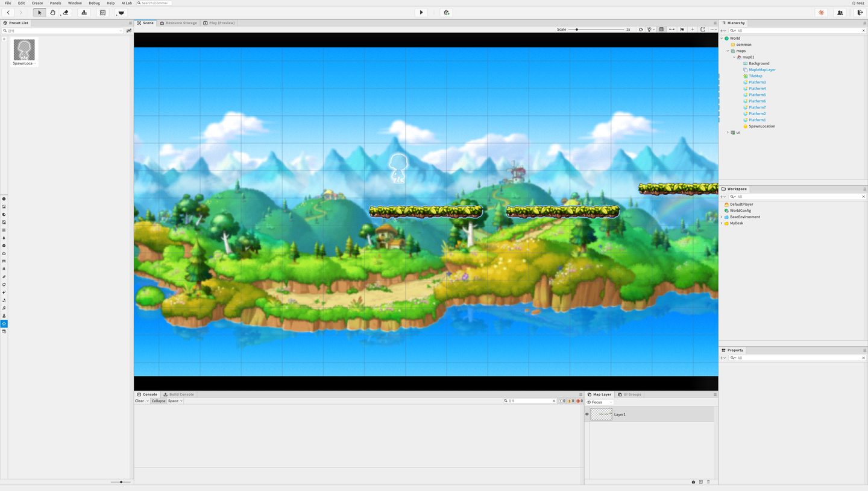The width and height of the screenshot is (868, 491).
Task: Switch to the Build Console tab
Action: point(179,394)
